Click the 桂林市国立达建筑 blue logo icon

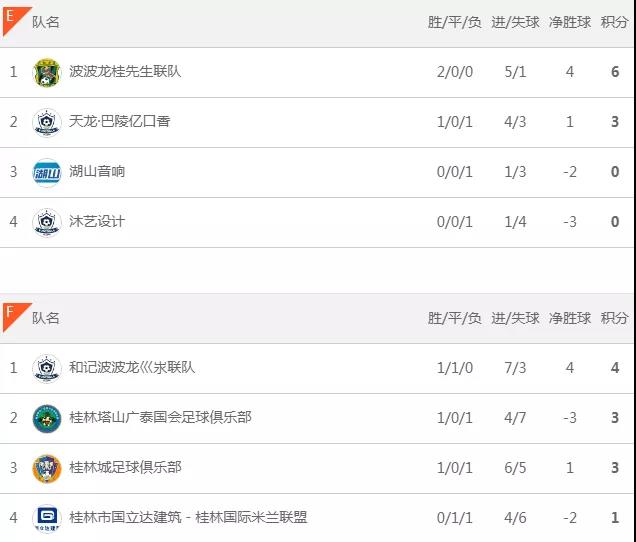(x=47, y=518)
